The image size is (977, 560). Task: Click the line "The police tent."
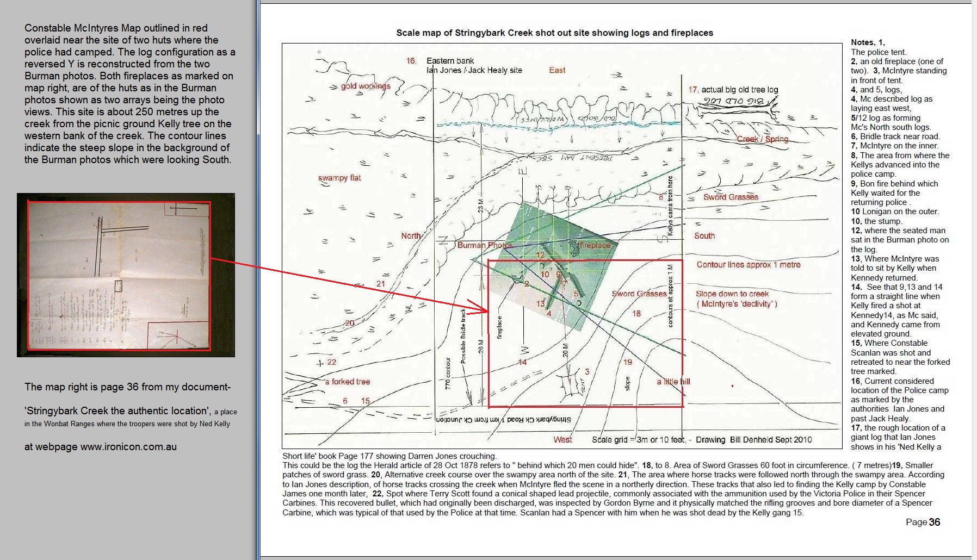click(879, 52)
